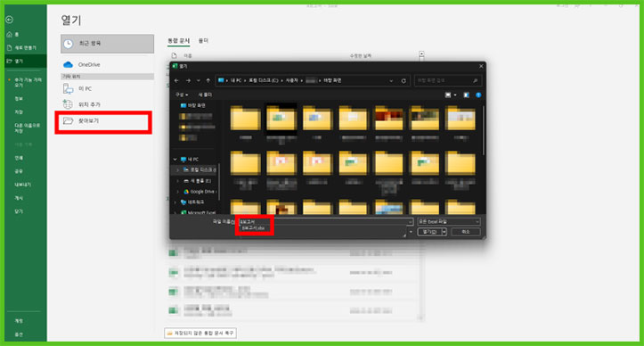The width and height of the screenshot is (644, 346).
Task: Open 인쇄 (Print) in the green sidebar
Action: (19, 158)
